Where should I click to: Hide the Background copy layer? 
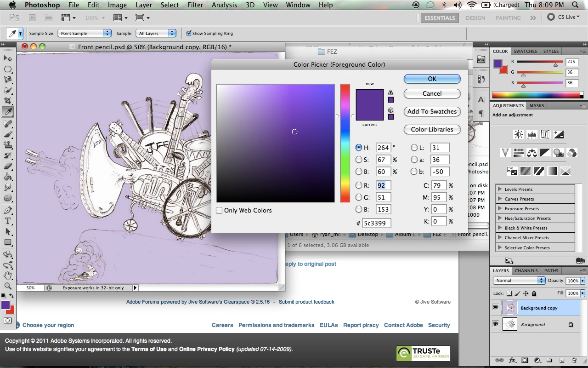(x=495, y=308)
